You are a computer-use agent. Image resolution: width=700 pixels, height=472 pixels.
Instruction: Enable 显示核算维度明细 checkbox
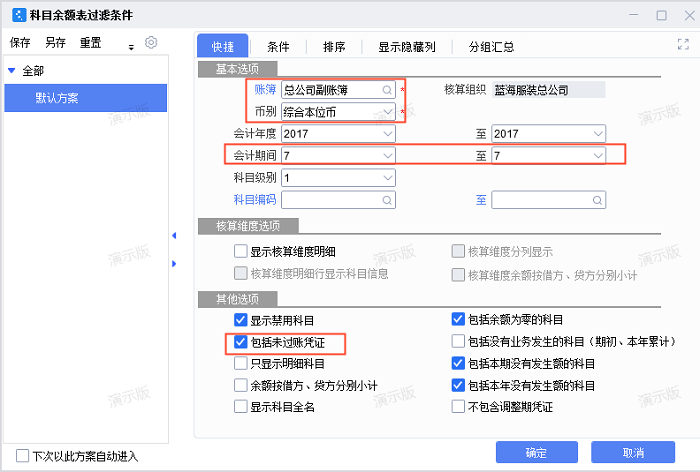[x=240, y=251]
